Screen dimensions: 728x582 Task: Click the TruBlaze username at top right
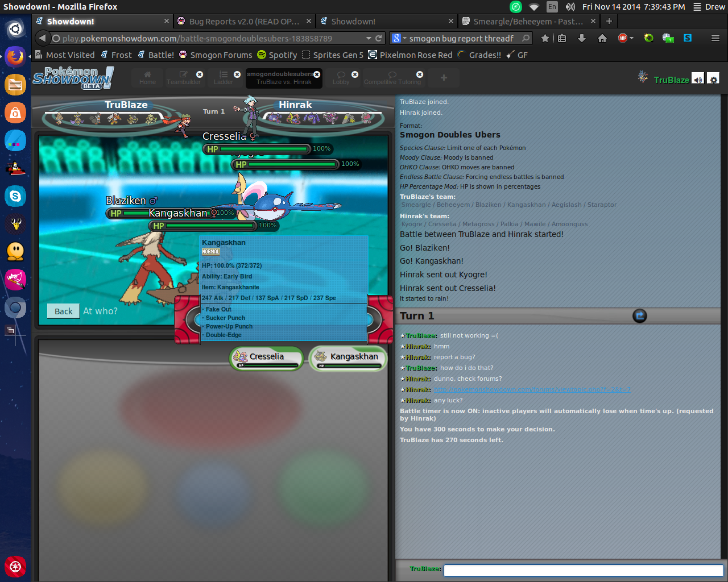coord(671,80)
